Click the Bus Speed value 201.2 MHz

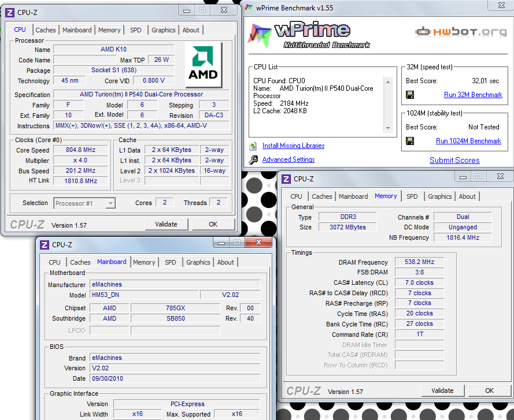pyautogui.click(x=80, y=170)
